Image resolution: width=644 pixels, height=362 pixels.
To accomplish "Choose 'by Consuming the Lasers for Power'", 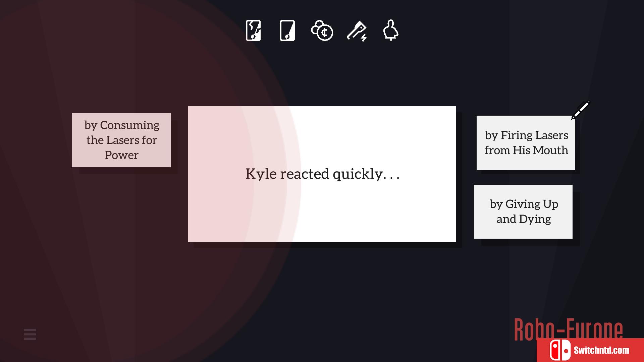I will coord(121,140).
